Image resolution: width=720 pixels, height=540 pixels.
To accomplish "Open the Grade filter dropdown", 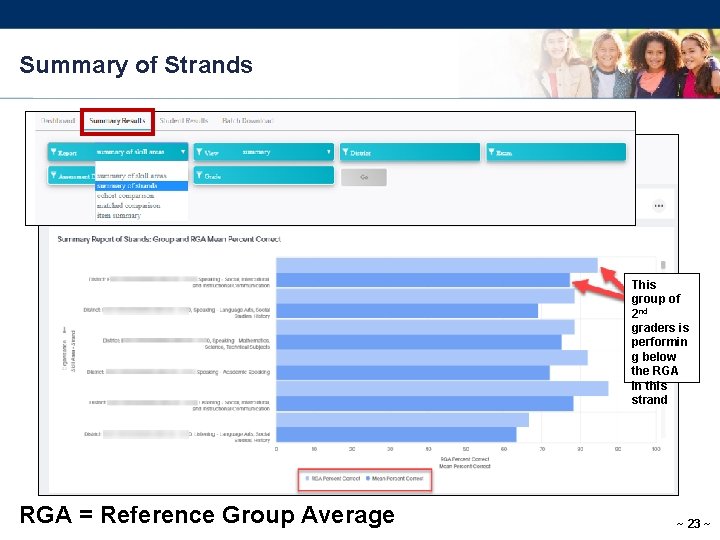I will coord(264,175).
